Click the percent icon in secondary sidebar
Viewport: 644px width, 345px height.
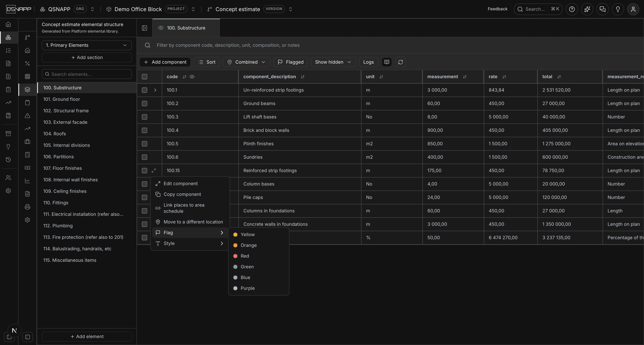pyautogui.click(x=27, y=63)
